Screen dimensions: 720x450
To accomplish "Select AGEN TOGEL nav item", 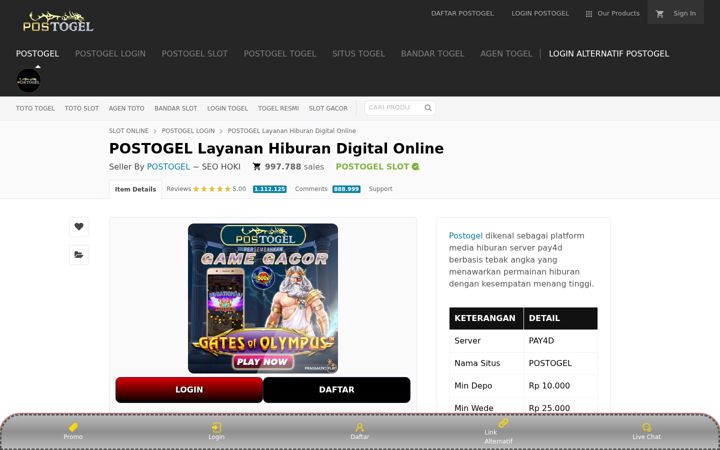I will tap(506, 54).
